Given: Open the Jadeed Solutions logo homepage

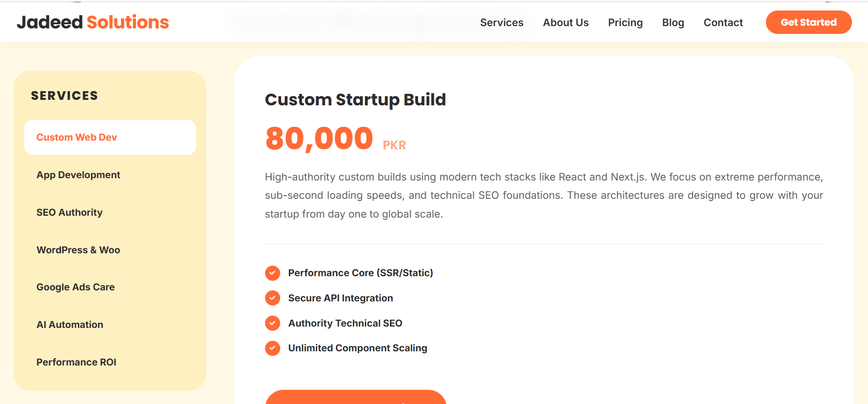Looking at the screenshot, I should point(93,22).
